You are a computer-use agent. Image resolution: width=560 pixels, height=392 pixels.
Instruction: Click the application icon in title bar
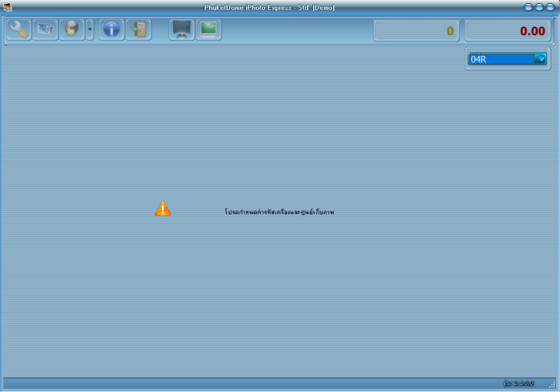click(7, 7)
